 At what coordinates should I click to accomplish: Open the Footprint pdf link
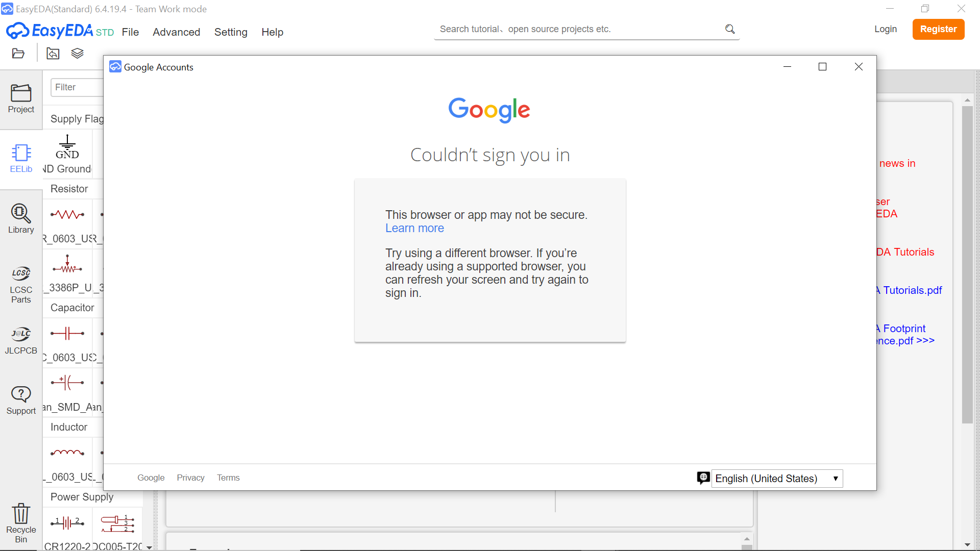905,335
